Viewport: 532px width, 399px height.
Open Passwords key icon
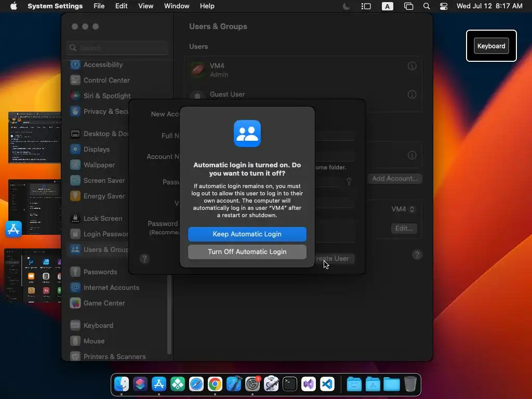75,272
